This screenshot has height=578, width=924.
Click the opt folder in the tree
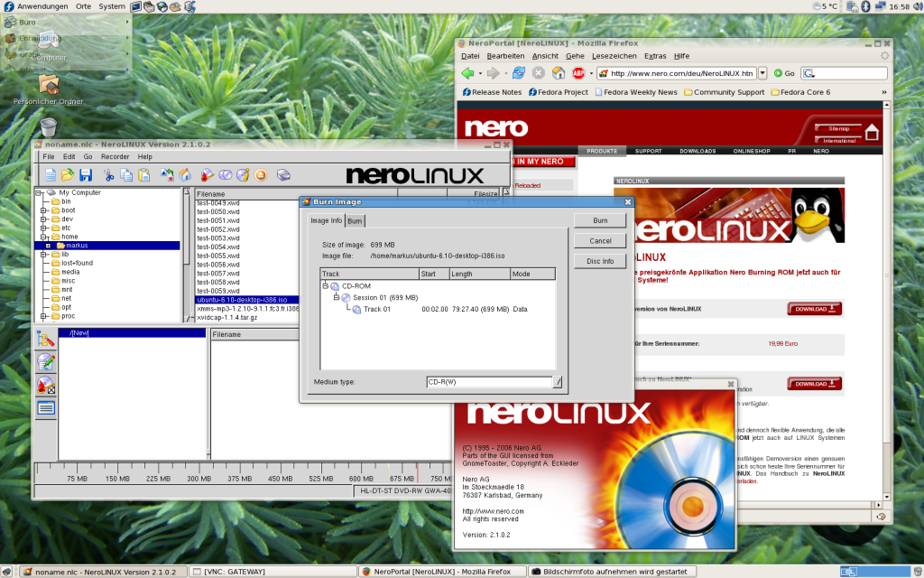66,307
